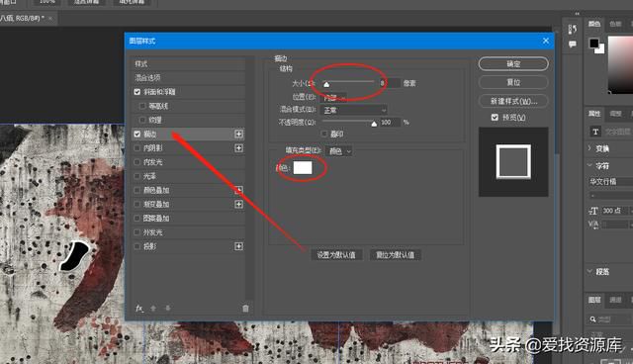Select the 混合选项 entry in styles list
The width and height of the screenshot is (633, 364).
[x=189, y=78]
